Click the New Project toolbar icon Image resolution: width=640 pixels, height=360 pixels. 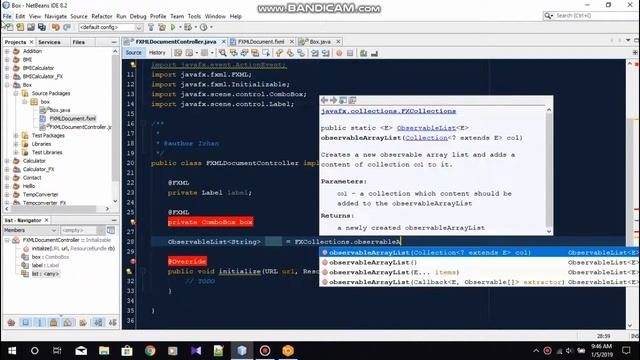coord(20,27)
